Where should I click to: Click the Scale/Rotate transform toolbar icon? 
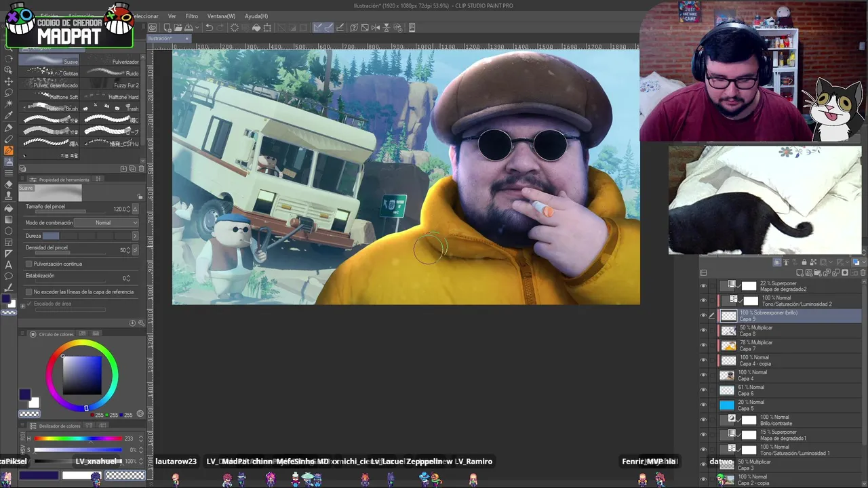(267, 28)
